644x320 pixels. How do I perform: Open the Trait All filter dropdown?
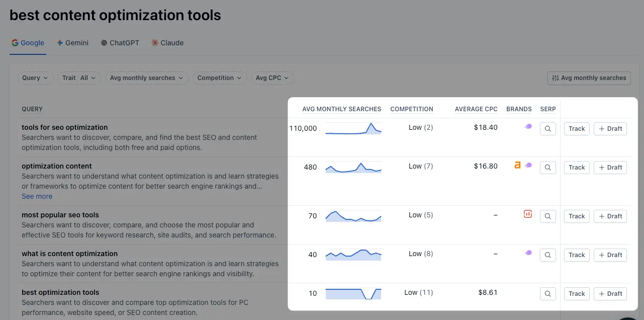pyautogui.click(x=79, y=78)
